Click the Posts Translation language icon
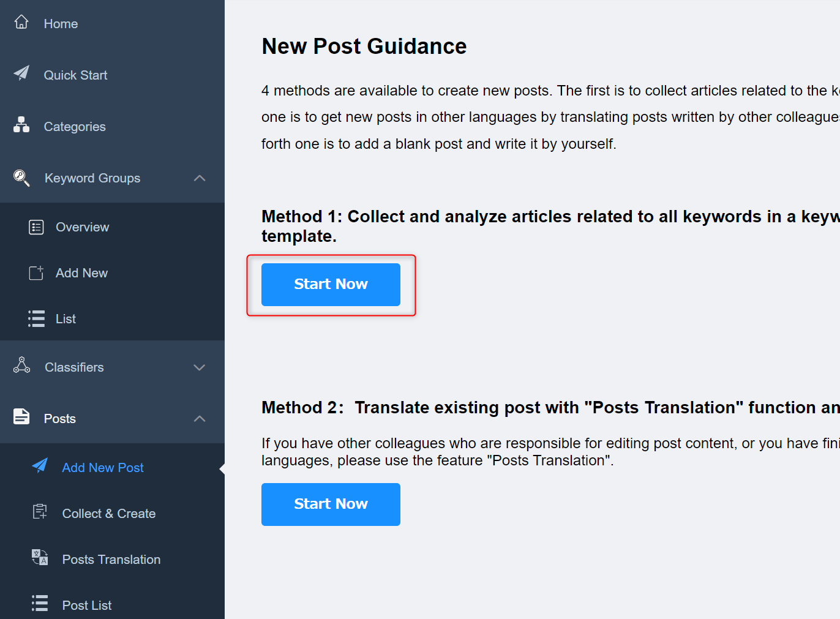840x619 pixels. (x=40, y=557)
